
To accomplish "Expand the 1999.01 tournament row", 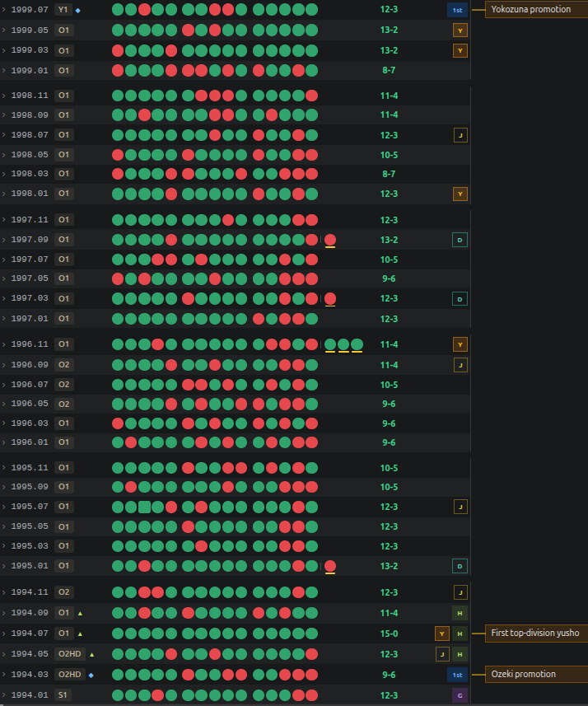I will tap(3, 70).
